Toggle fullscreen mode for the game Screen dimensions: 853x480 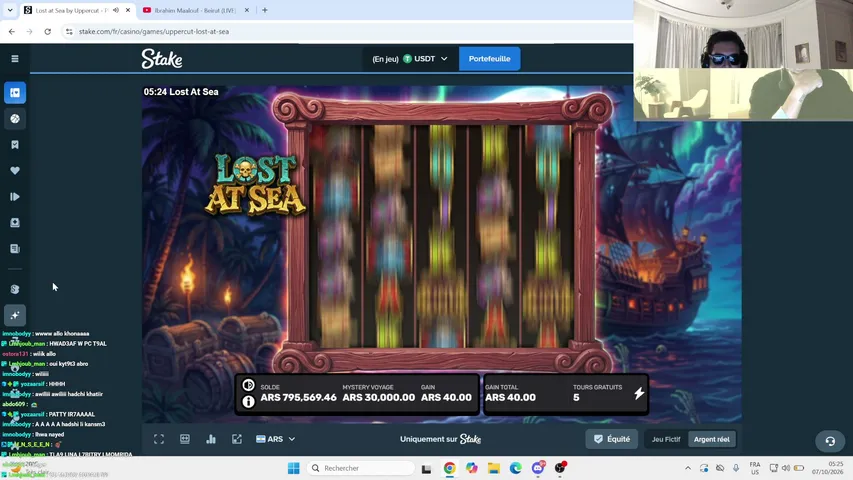pos(159,439)
